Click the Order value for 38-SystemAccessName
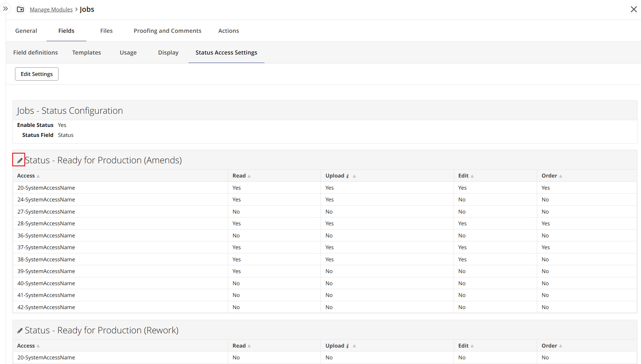This screenshot has width=641, height=364. click(545, 260)
